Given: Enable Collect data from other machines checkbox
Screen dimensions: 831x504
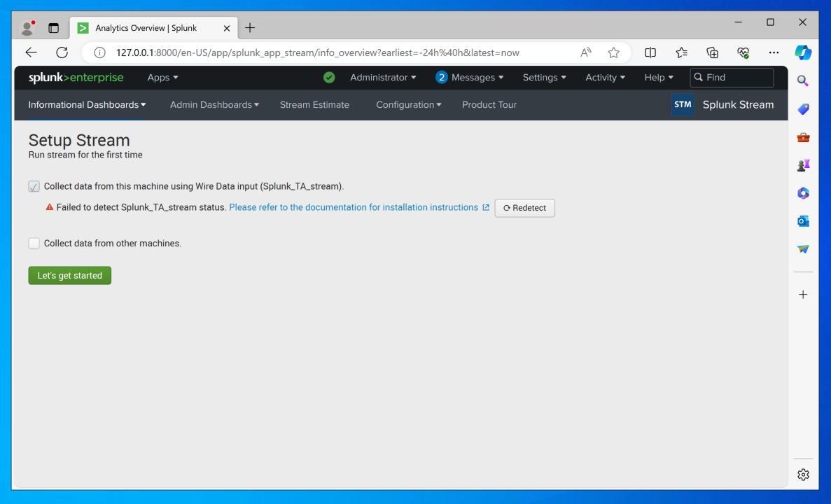Looking at the screenshot, I should tap(34, 244).
